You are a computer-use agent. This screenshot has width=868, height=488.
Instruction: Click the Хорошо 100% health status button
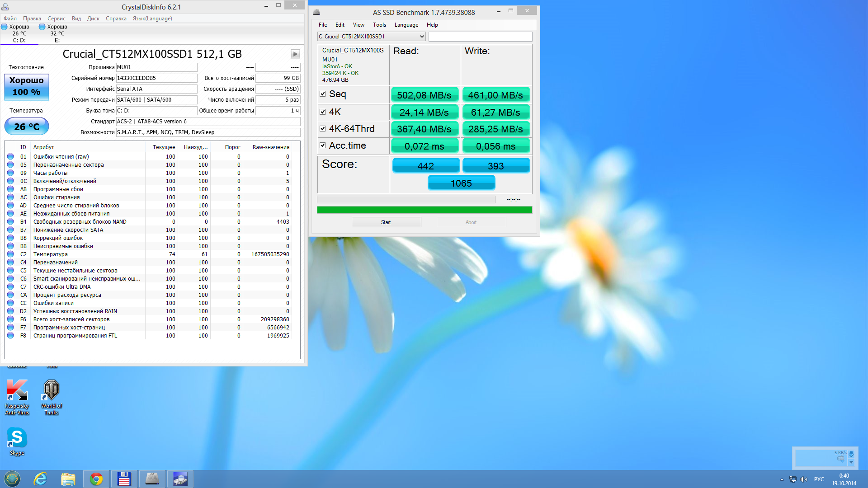(27, 86)
